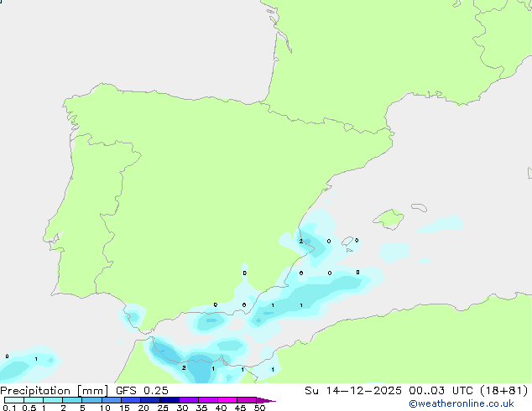Pick the legend swatch between 0.1 and 0.5

pyautogui.click(x=14, y=400)
